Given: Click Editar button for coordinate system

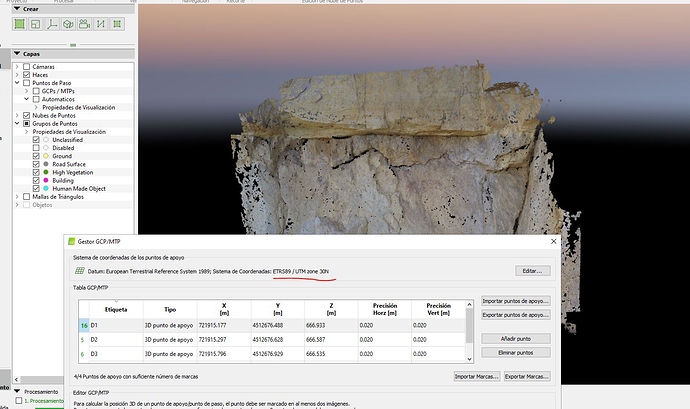Looking at the screenshot, I should (533, 271).
